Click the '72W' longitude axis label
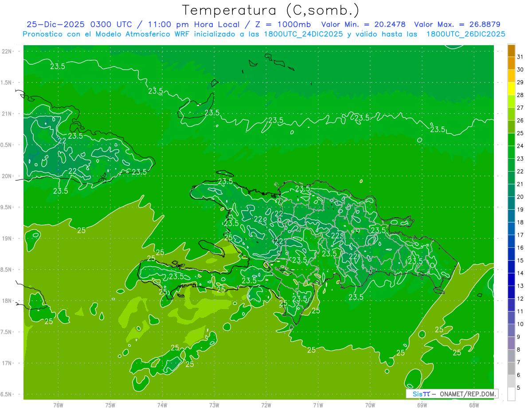This screenshot has height=411, width=532. [x=266, y=405]
